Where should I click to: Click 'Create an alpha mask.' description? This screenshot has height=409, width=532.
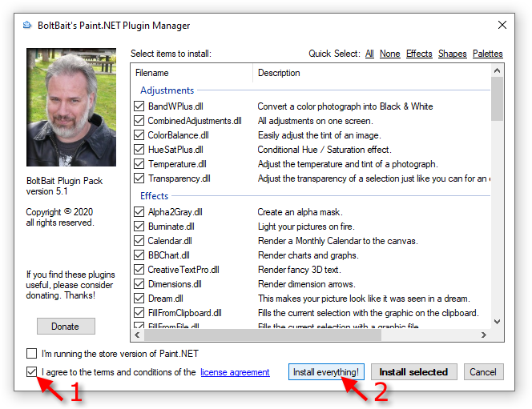[300, 212]
